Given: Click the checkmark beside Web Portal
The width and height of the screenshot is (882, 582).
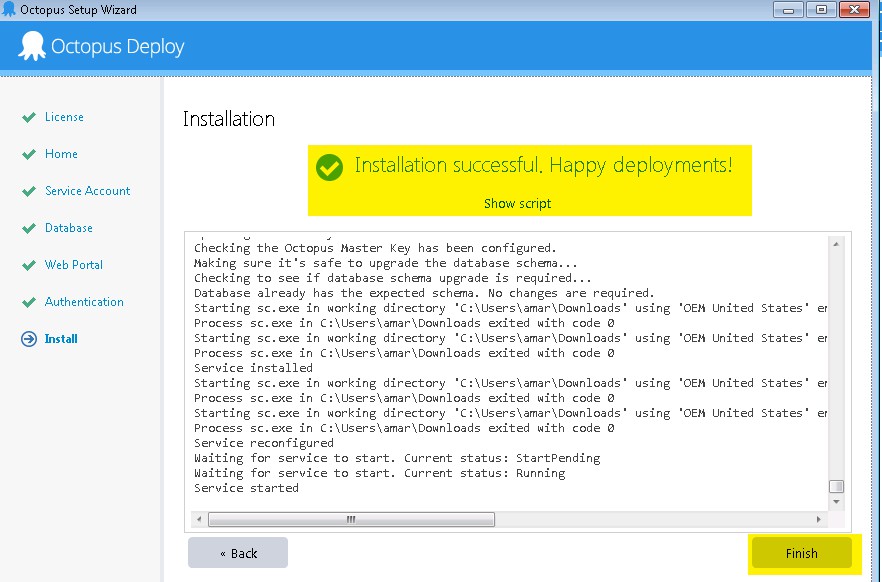Looking at the screenshot, I should click(x=29, y=265).
